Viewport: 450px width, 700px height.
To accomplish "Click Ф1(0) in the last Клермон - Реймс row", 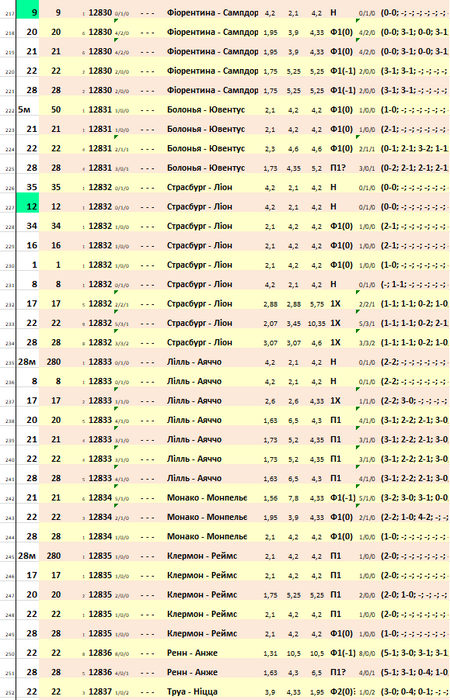I will click(342, 633).
